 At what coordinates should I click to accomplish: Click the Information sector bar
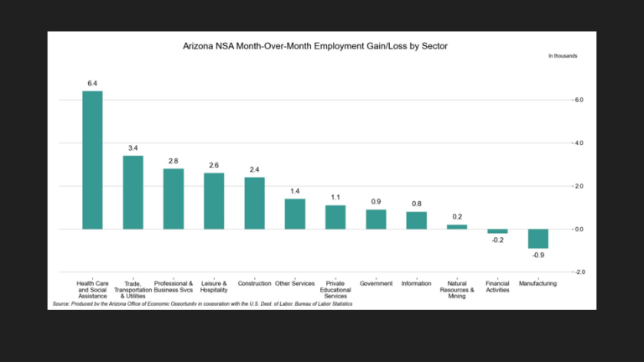(x=417, y=220)
